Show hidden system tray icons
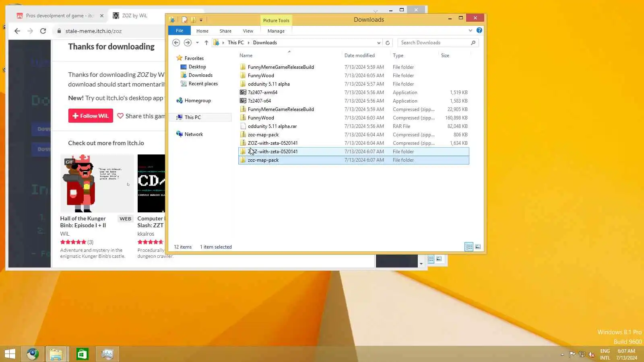644x362 pixels. tap(562, 354)
